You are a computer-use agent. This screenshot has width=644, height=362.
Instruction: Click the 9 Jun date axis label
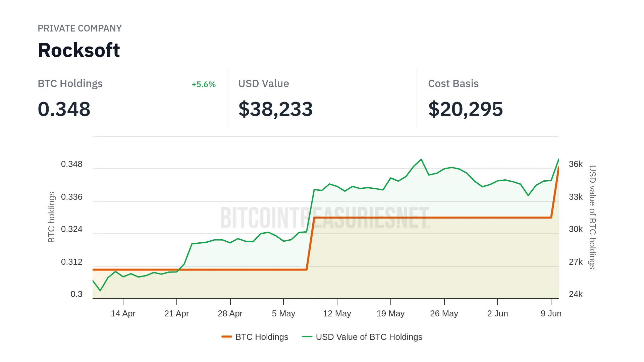coord(551,314)
